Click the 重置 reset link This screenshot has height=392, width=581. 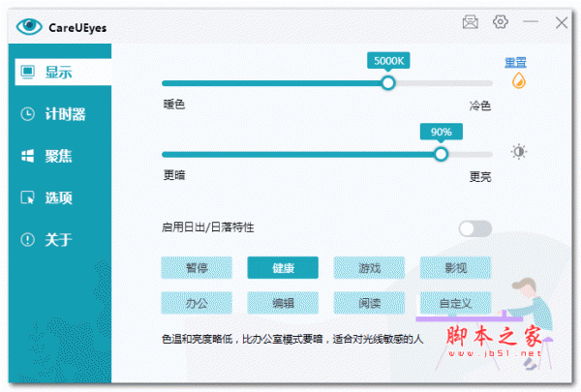click(515, 62)
